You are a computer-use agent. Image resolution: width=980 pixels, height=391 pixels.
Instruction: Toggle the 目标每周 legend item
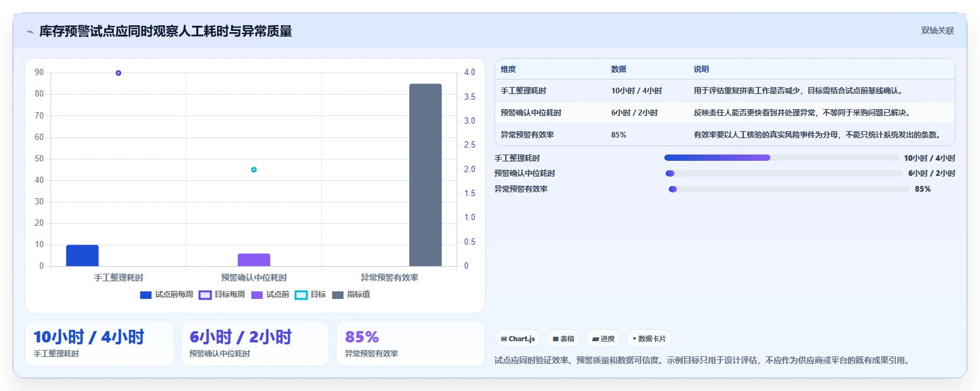click(222, 295)
